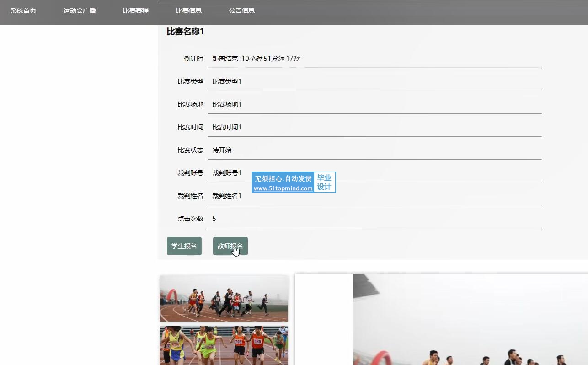The height and width of the screenshot is (365, 588).
Task: Select the relay race thumbnail image
Action: [x=224, y=345]
